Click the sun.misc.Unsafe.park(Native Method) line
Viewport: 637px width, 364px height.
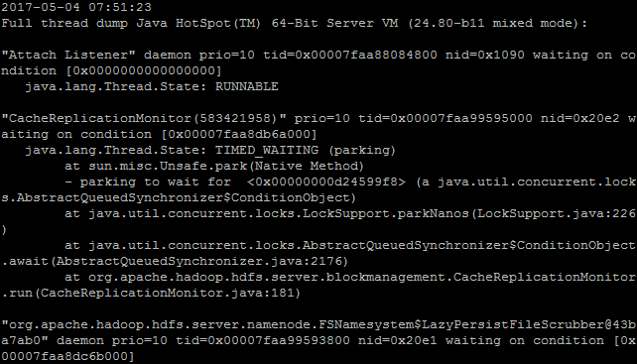coord(214,166)
